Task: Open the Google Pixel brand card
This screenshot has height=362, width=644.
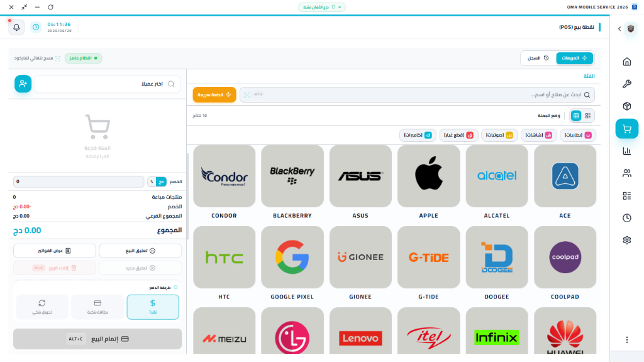Action: [x=292, y=257]
